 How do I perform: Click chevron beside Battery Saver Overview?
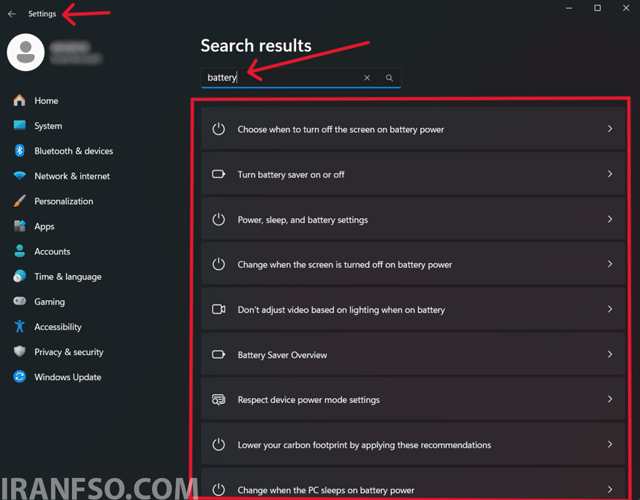[x=610, y=354]
